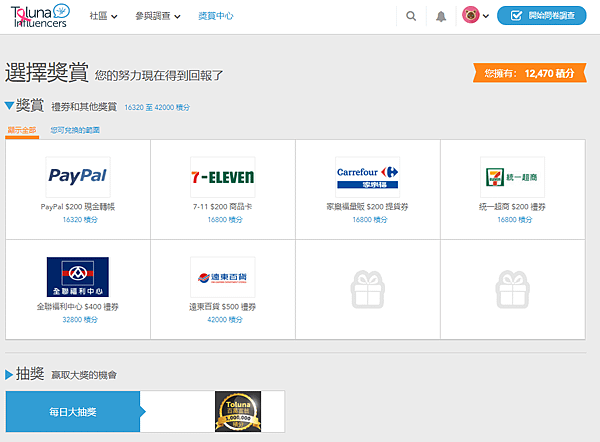Click 16800 積分 under 7-11
Screen dimensions: 600x442
pyautogui.click(x=225, y=220)
